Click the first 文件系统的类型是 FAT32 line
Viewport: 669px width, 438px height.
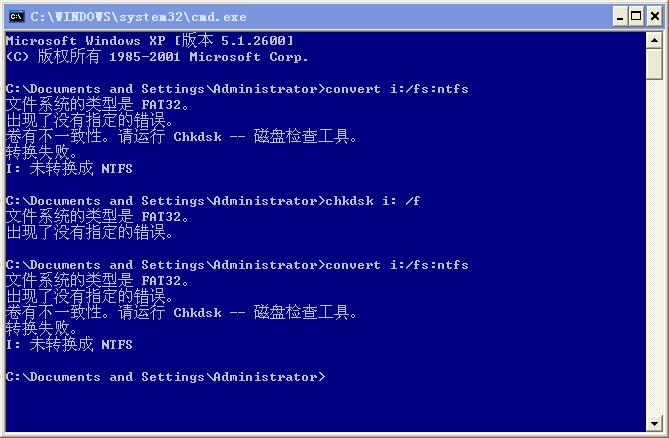(97, 104)
